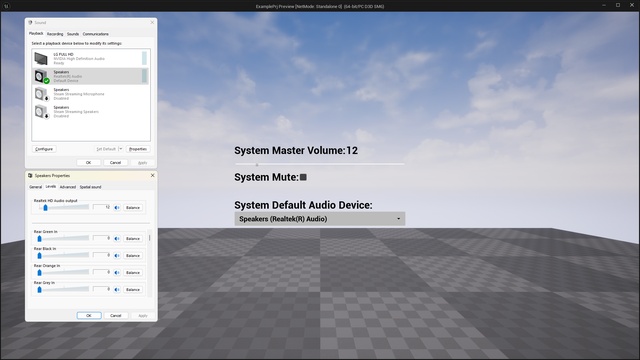Mute the Rear Grey In speaker icon
This screenshot has height=360, width=640.
117,290
